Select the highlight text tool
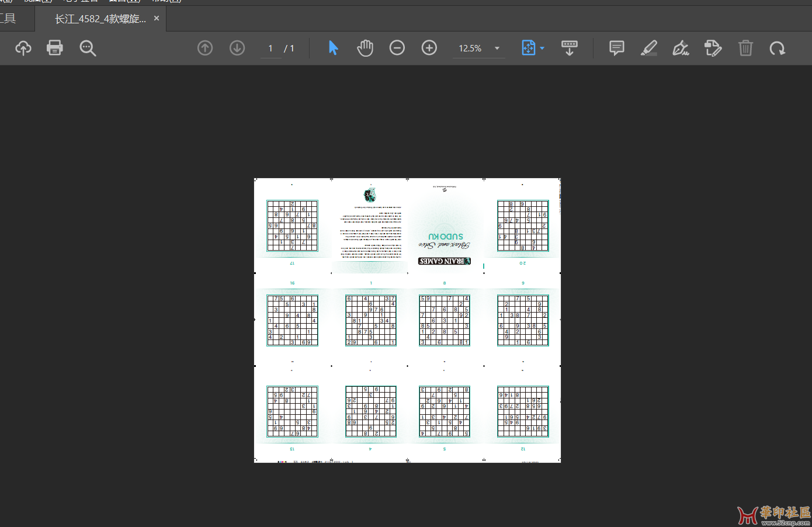Image resolution: width=812 pixels, height=527 pixels. (x=648, y=48)
